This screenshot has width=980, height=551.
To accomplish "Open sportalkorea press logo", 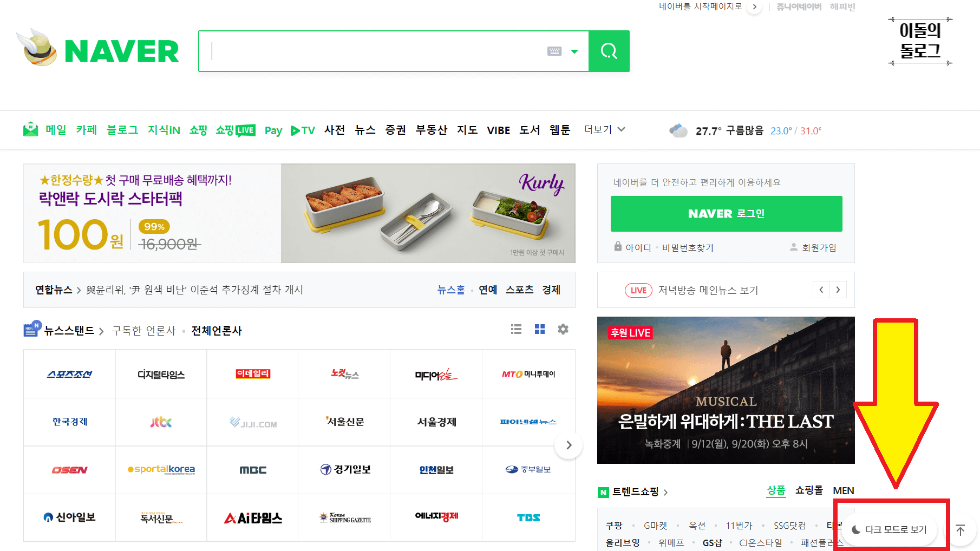I will (x=161, y=470).
